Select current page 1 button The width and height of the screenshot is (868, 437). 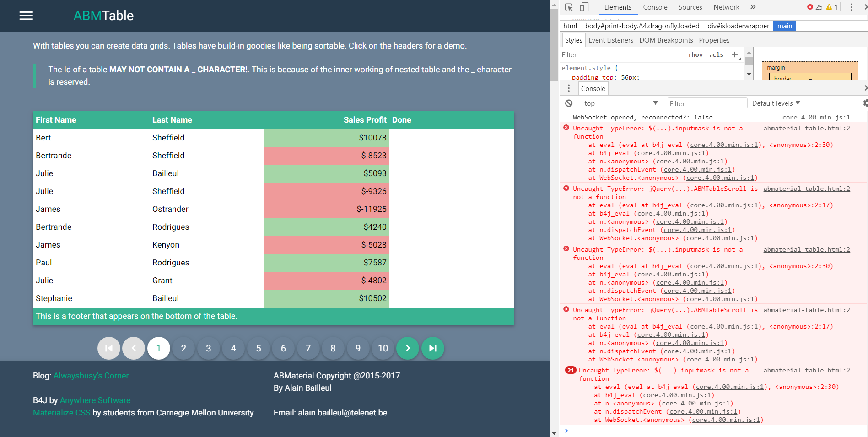[159, 348]
